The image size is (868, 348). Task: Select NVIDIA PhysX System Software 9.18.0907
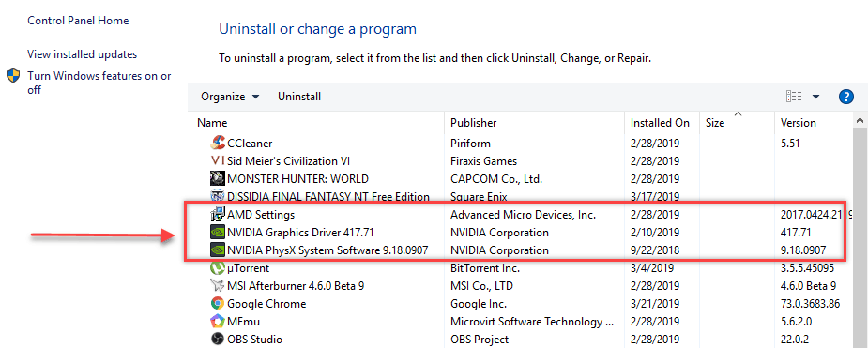point(327,250)
